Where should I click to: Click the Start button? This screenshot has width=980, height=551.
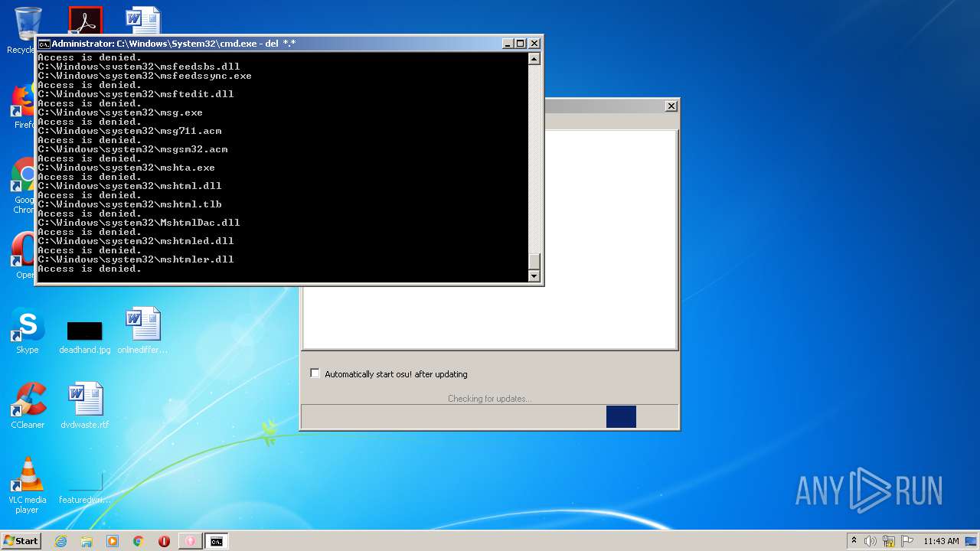(x=21, y=540)
